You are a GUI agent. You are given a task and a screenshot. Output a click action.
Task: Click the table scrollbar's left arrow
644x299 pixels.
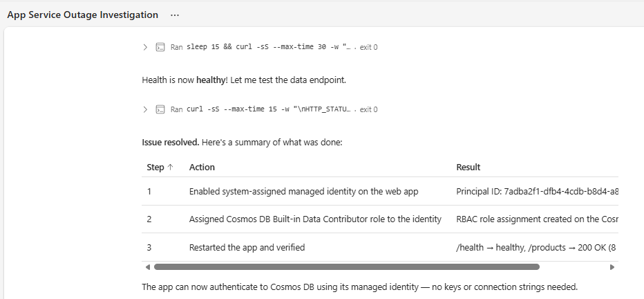(147, 266)
